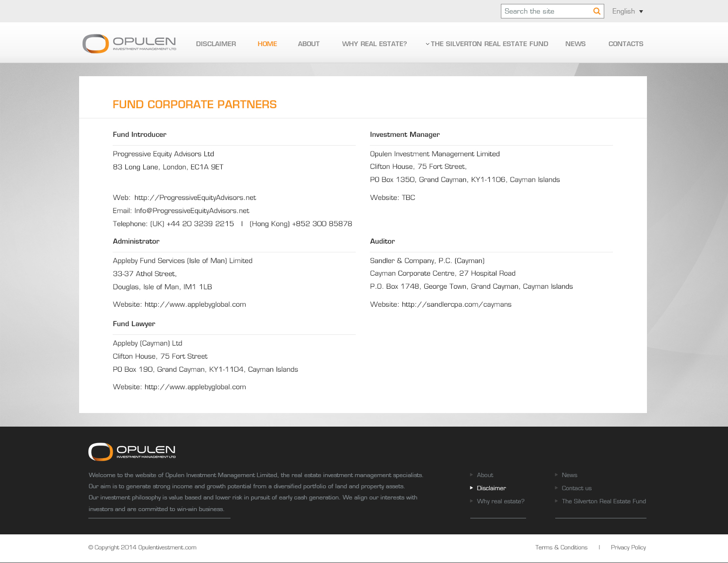The image size is (728, 563).
Task: Click Opulen Investment Management Limited text
Action: tap(435, 154)
